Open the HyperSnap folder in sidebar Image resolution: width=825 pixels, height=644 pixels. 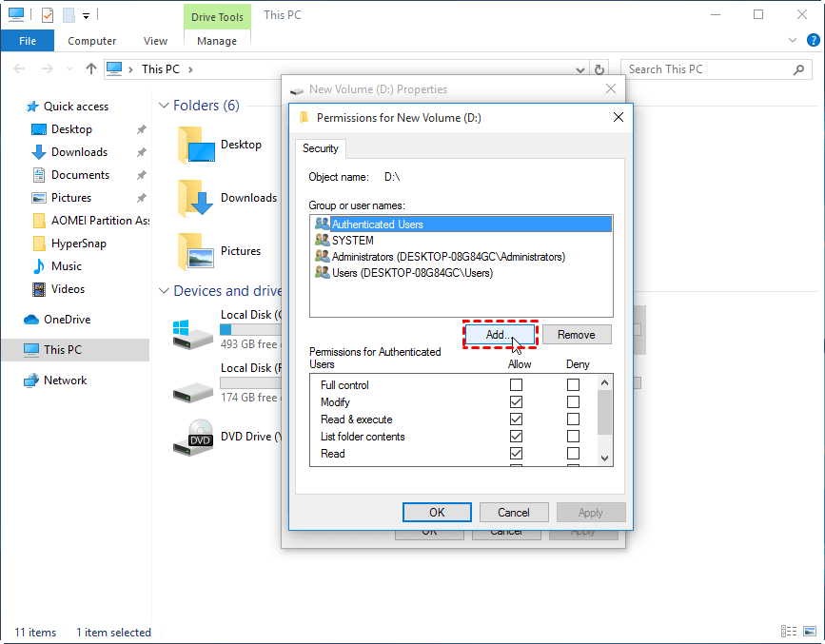click(x=78, y=244)
